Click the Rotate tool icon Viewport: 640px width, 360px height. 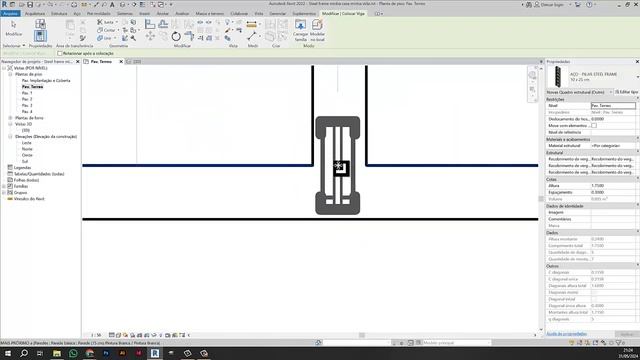[x=176, y=36]
